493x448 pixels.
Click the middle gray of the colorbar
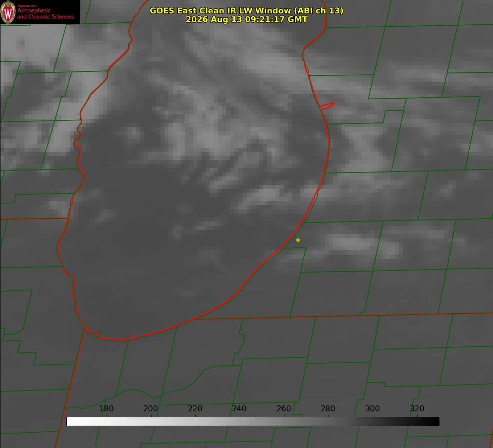[x=253, y=422]
